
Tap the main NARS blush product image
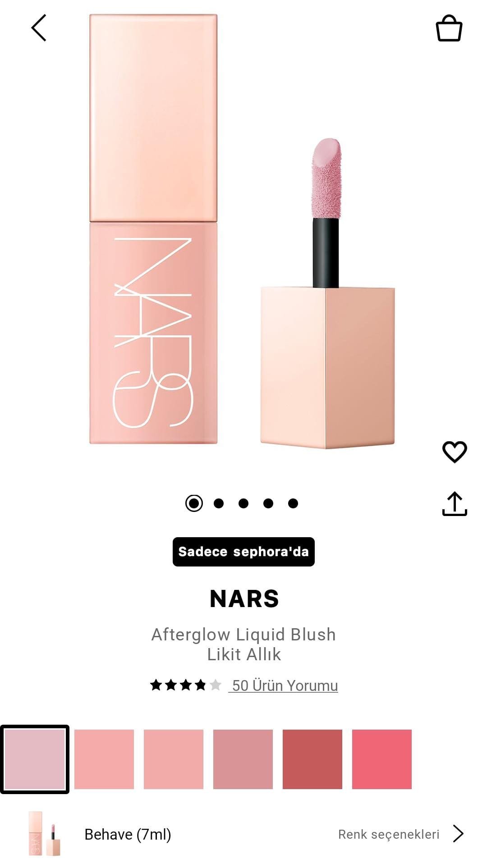[243, 231]
